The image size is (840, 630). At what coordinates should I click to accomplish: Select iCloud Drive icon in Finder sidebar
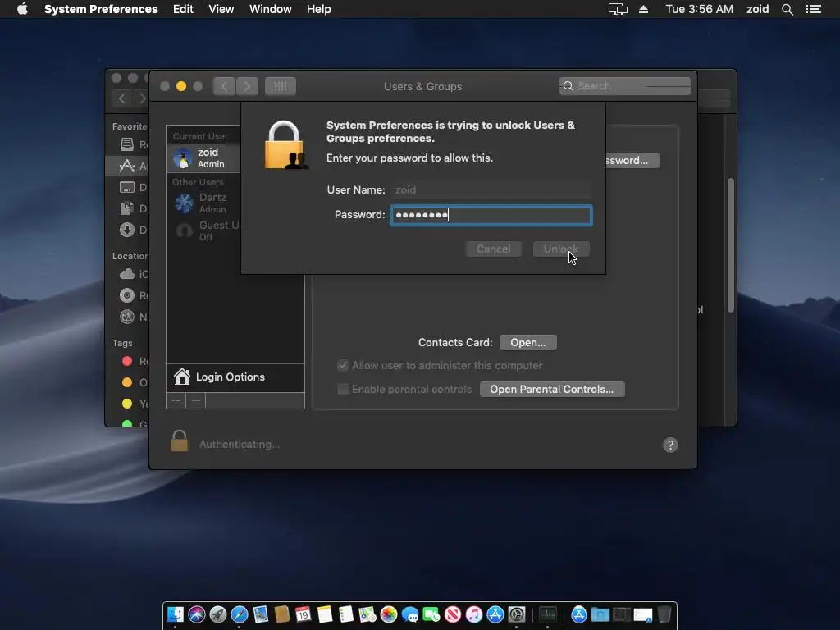(127, 274)
